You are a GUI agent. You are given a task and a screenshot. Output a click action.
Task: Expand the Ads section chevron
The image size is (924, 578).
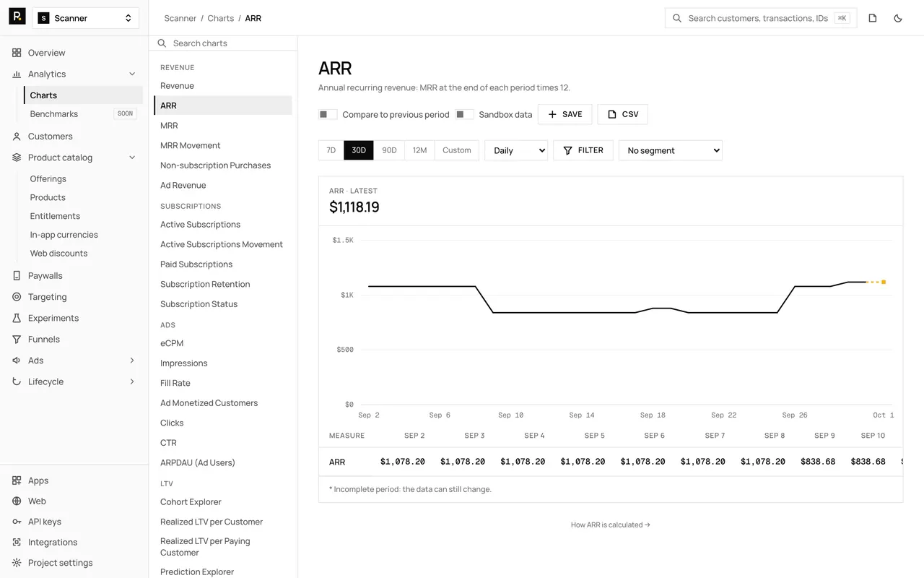pos(132,361)
